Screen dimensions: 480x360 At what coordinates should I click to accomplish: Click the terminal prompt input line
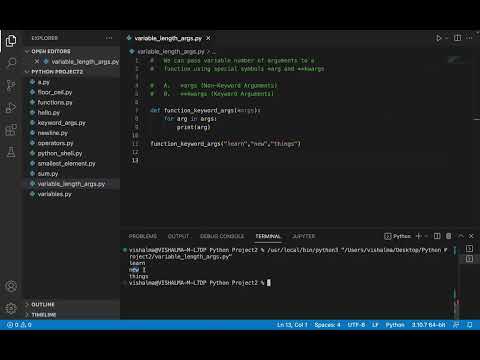point(200,283)
